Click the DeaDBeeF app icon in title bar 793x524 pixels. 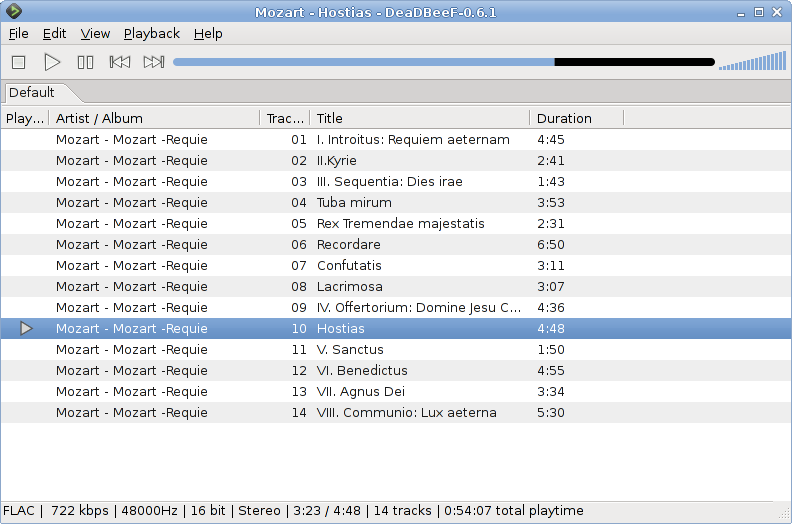14,11
